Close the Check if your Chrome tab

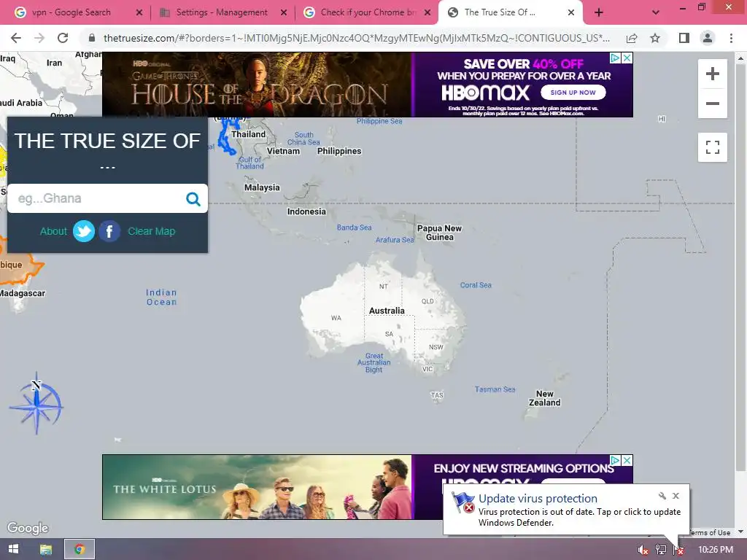[x=427, y=13]
